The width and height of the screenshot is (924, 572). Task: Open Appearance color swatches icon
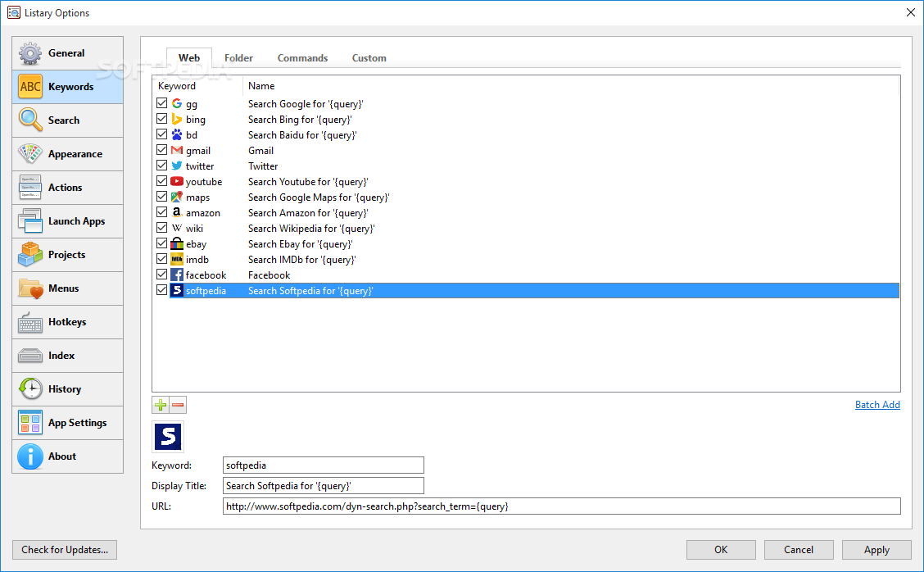coord(30,154)
